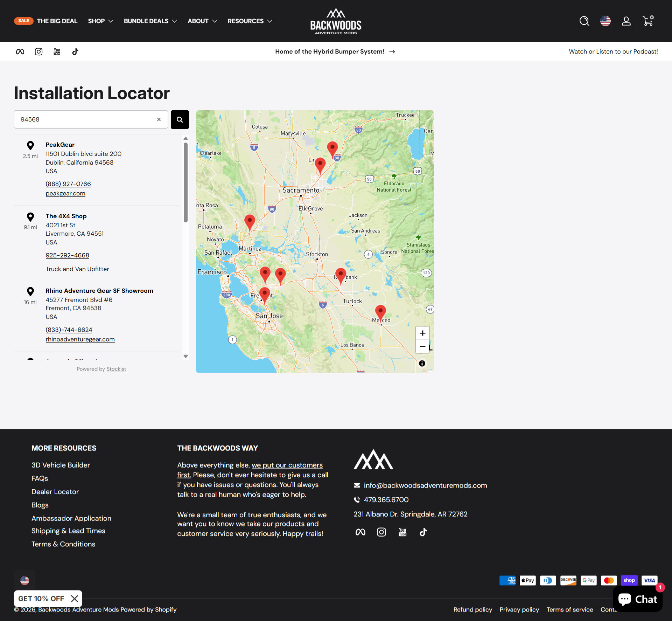Zoom out the map with minus button
Screen dimensions: 672x622
tap(422, 346)
